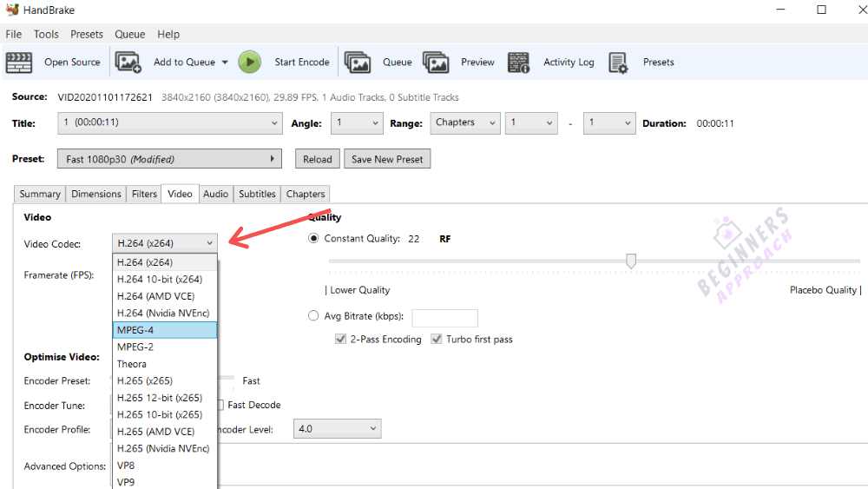Screen dimensions: 868x489
Task: Click the Preview images icon
Action: coord(436,62)
